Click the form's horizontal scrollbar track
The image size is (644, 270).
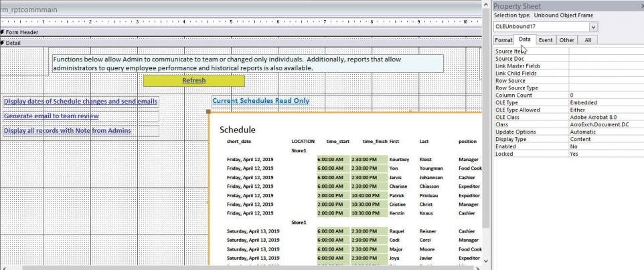242,268
